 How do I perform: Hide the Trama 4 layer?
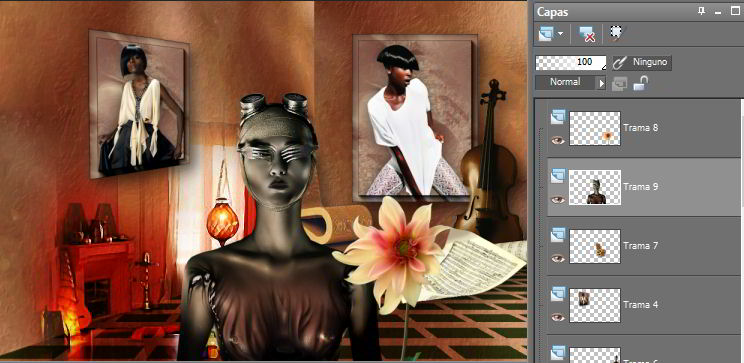pos(558,317)
